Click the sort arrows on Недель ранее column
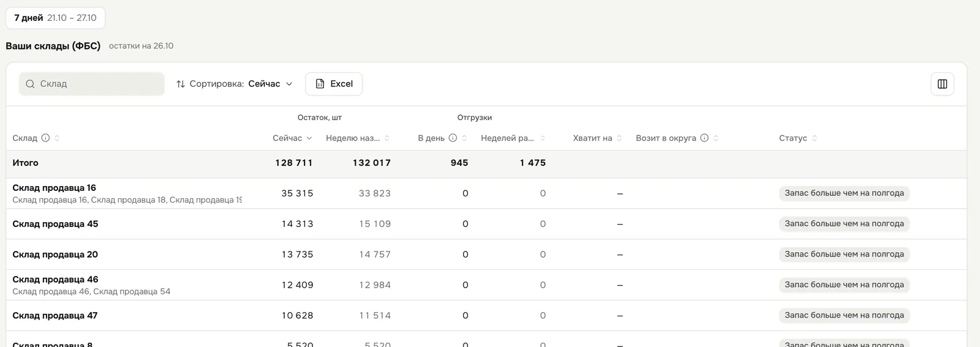980x347 pixels. click(x=543, y=138)
